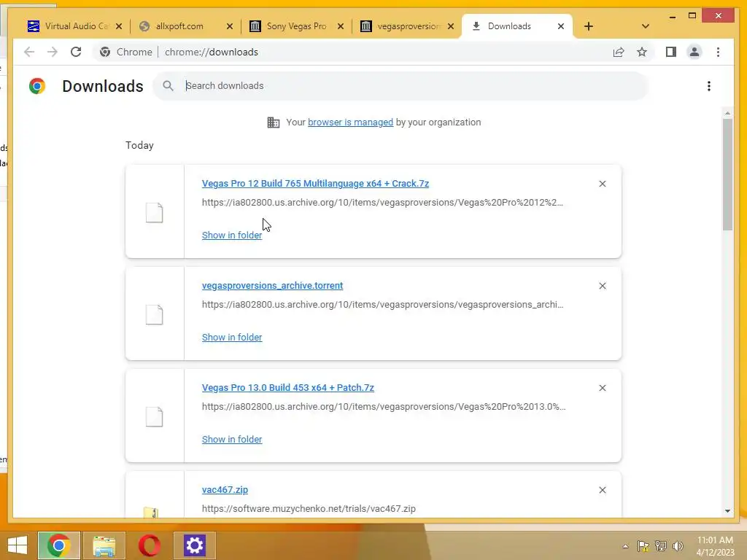Screen dimensions: 747x560
Task: Bookmark this tab with the star icon
Action: [642, 52]
